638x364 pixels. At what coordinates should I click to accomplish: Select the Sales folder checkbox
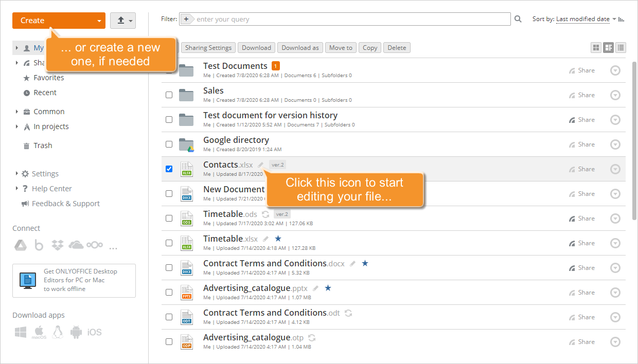(x=169, y=95)
